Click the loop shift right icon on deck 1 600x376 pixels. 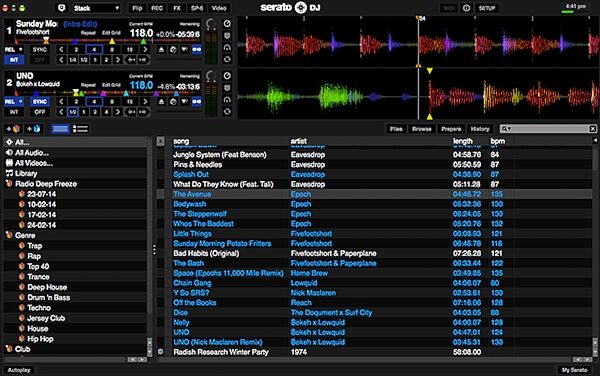click(x=143, y=60)
